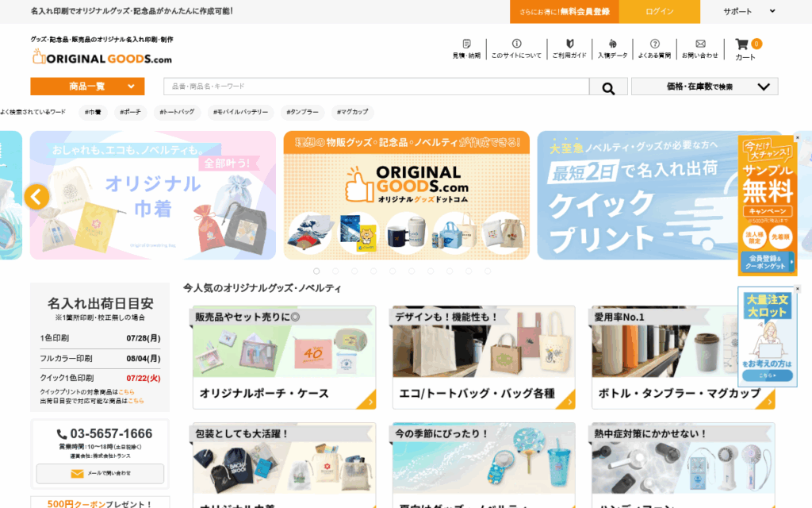Select seventh carousel indicator dot
The height and width of the screenshot is (508, 812).
pos(431,271)
